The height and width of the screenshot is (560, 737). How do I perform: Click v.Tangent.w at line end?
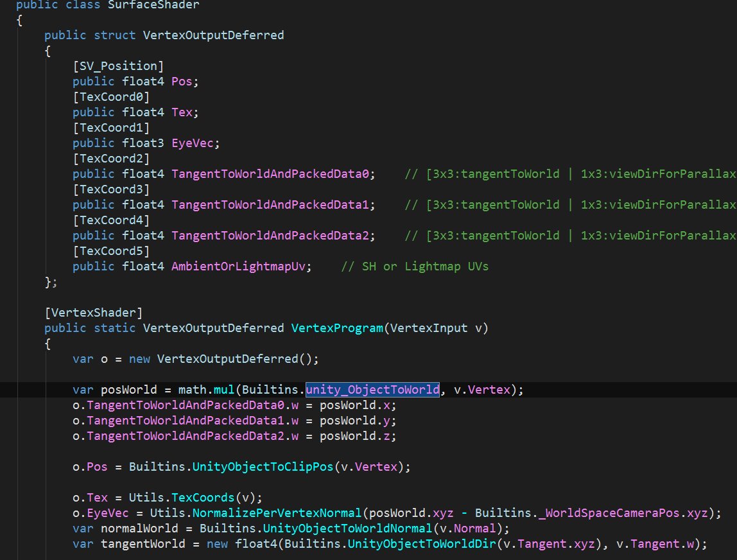tap(655, 545)
